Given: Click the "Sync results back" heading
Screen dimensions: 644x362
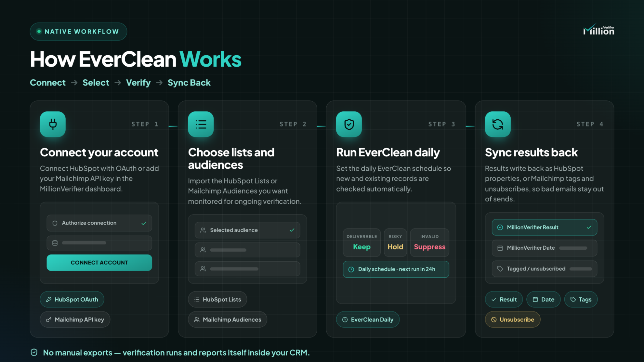Looking at the screenshot, I should pos(532,153).
